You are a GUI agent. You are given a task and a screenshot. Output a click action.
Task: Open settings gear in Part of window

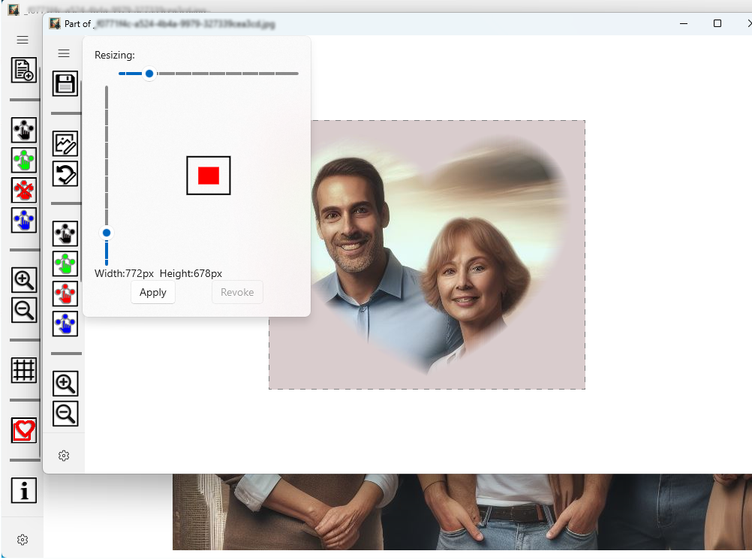pos(64,456)
